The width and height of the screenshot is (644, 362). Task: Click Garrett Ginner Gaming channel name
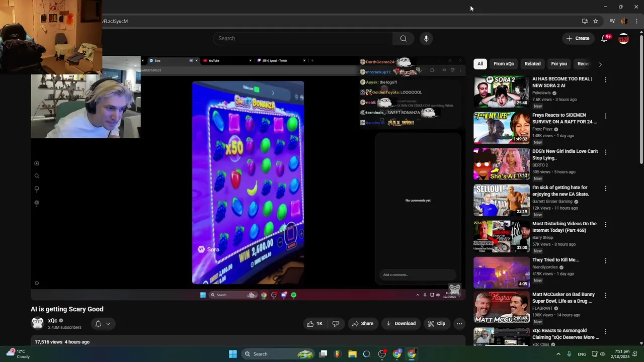click(552, 202)
